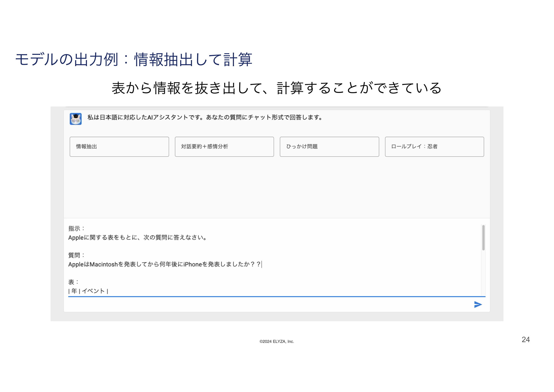Viewport: 554px width, 392px height.
Task: Click the empty chat history area
Action: click(x=276, y=188)
